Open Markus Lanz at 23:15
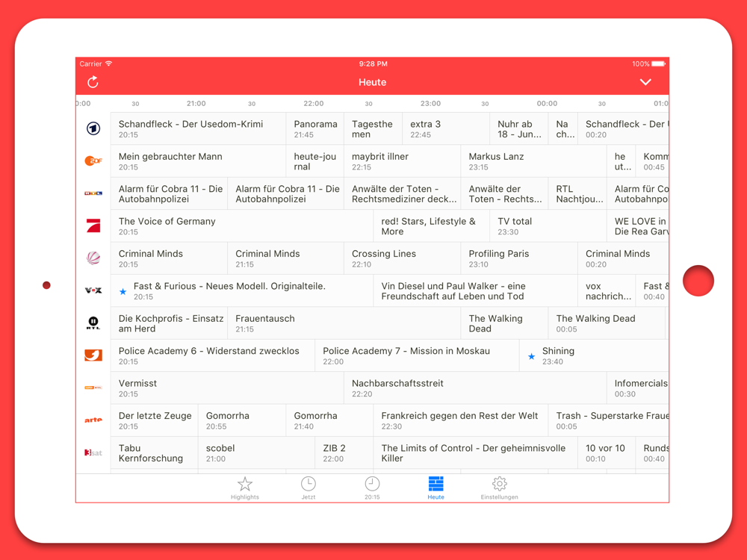Screen dimensions: 747x560 pos(534,161)
